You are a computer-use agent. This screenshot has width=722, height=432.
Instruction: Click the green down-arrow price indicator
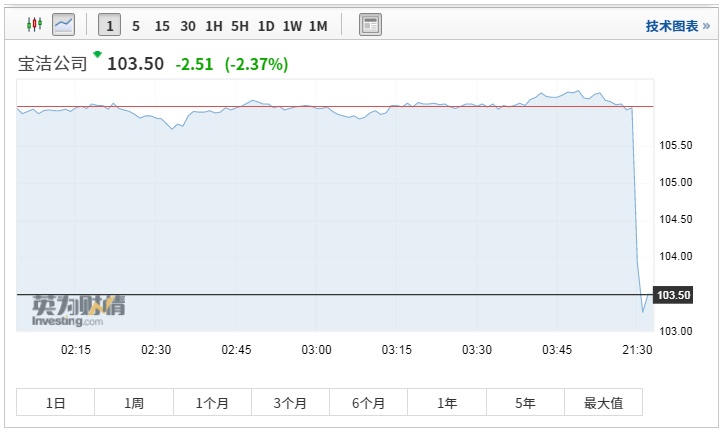pyautogui.click(x=97, y=54)
